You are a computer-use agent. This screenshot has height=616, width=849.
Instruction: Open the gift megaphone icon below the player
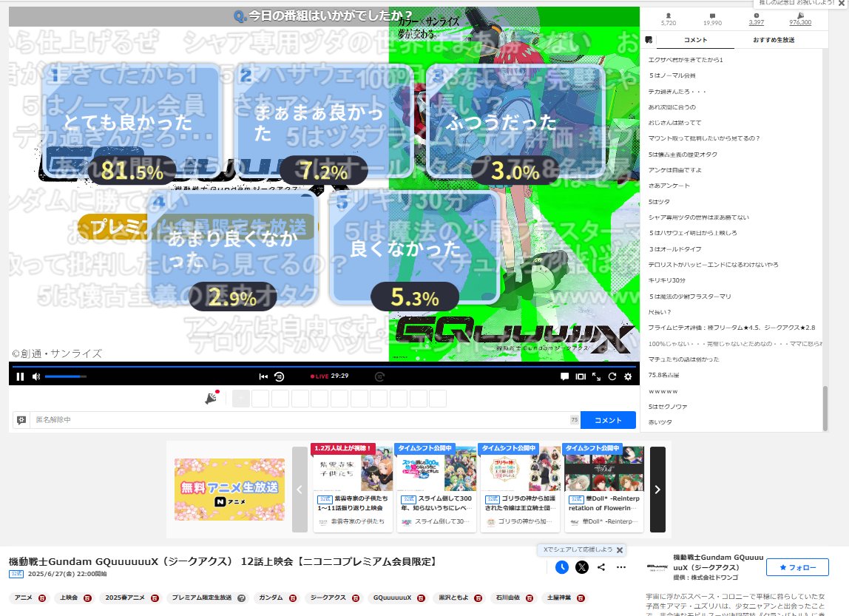click(212, 398)
